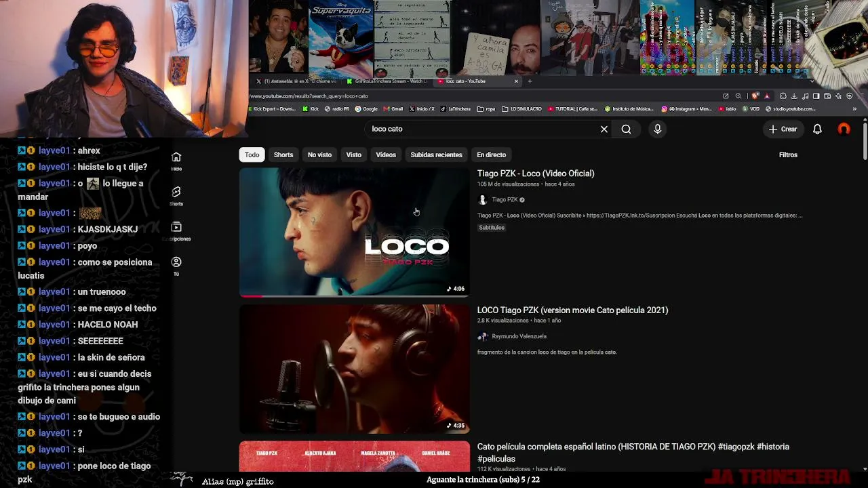Open the Filtros search filters
Screen dimensions: 868x488
[788, 155]
